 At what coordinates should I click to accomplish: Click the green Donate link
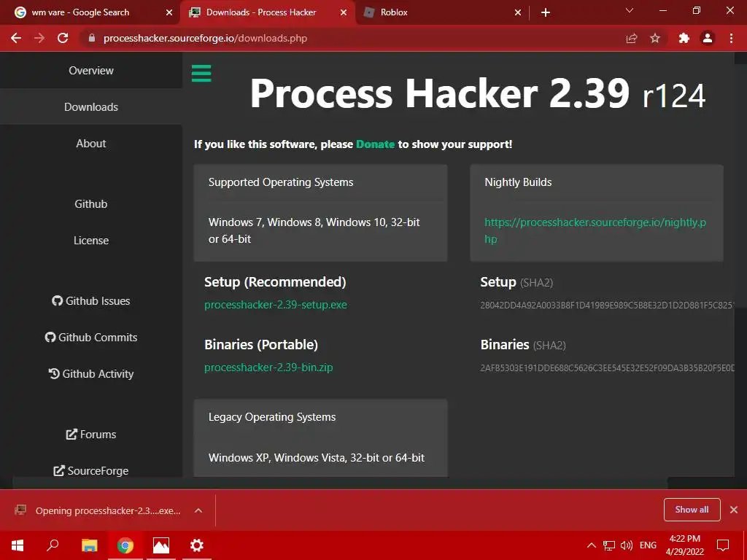(376, 144)
